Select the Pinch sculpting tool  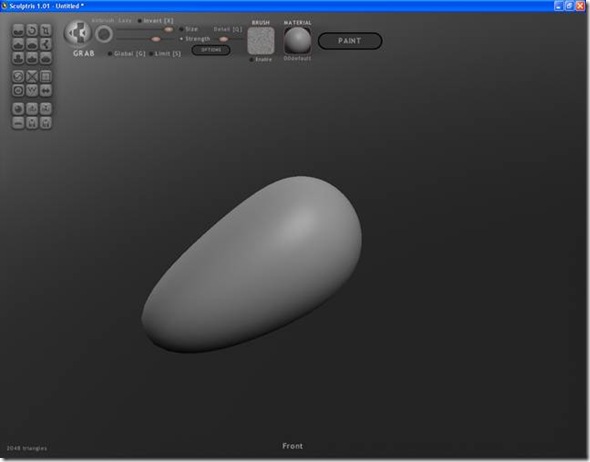[x=32, y=58]
